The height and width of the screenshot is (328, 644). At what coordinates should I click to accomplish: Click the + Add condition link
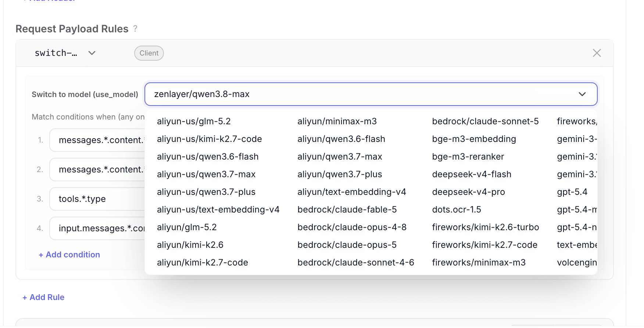[69, 254]
